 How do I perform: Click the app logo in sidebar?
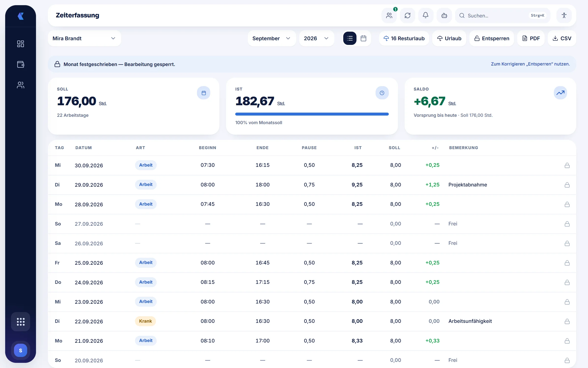point(21,16)
